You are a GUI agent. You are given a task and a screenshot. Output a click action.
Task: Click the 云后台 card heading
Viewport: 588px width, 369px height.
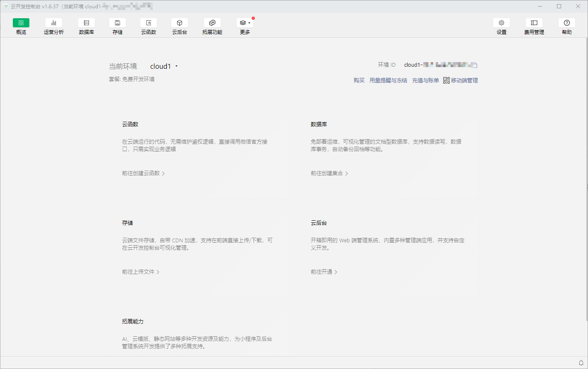click(x=319, y=223)
